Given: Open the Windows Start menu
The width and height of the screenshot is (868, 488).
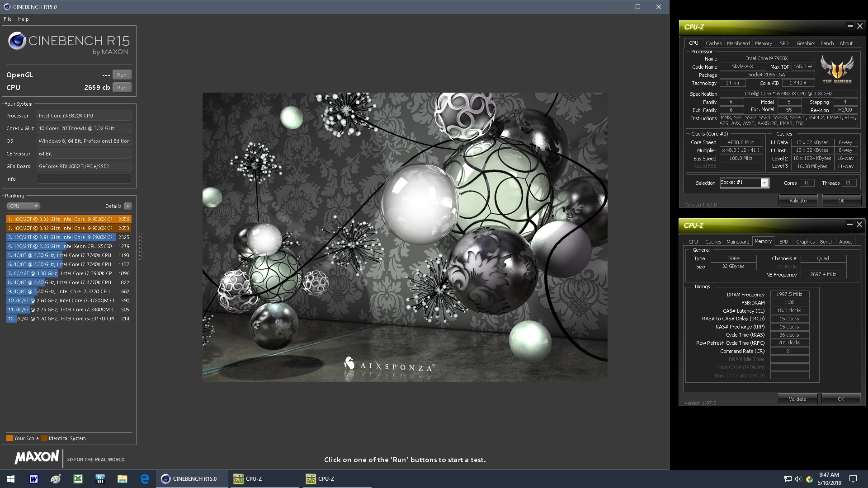Looking at the screenshot, I should coord(11,479).
